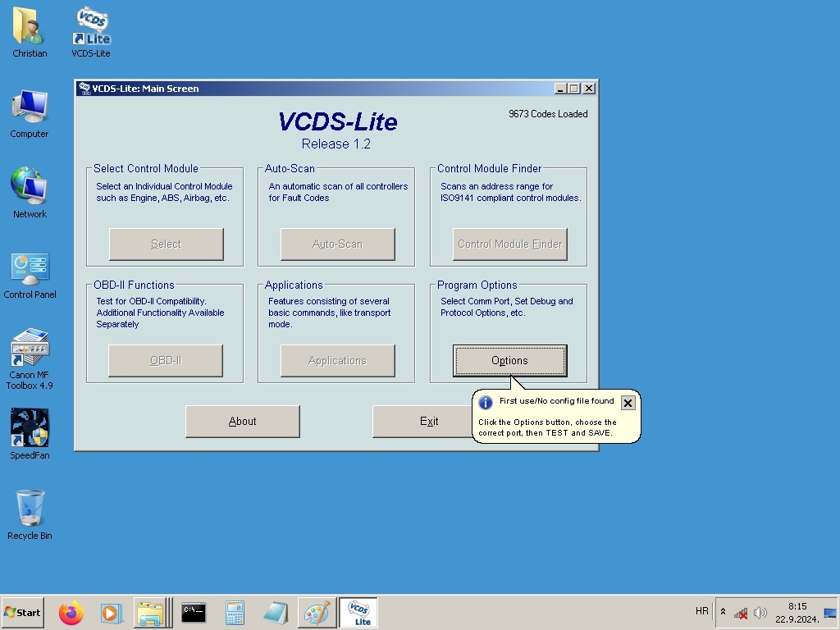840x630 pixels.
Task: Click the Auto-Scan button
Action: coord(337,244)
